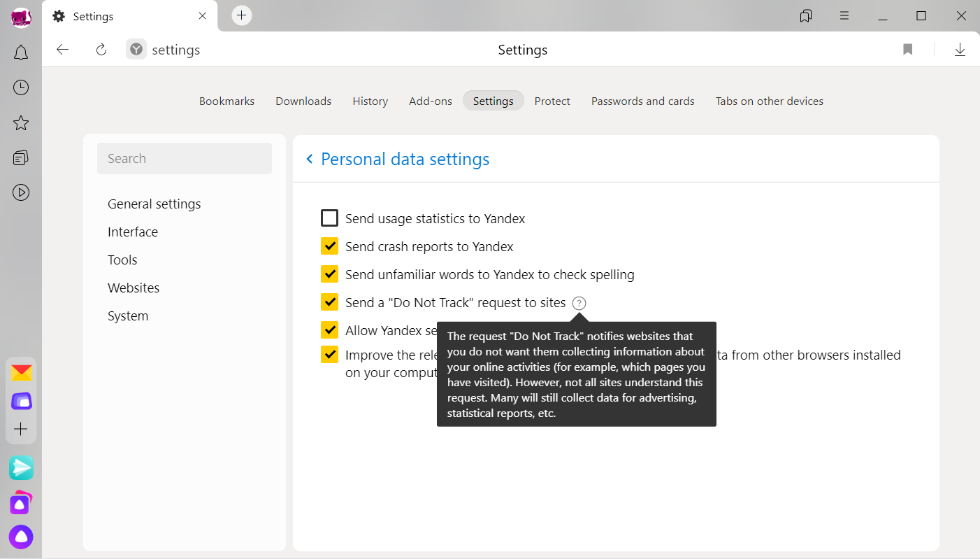
Task: Switch to the Bookmarks tab
Action: 226,101
